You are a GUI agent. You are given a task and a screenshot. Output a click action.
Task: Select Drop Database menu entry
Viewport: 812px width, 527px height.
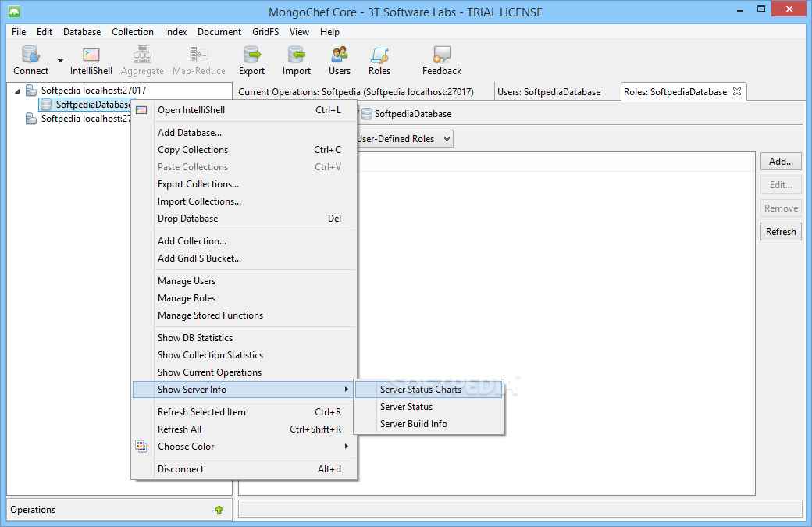[244, 219]
